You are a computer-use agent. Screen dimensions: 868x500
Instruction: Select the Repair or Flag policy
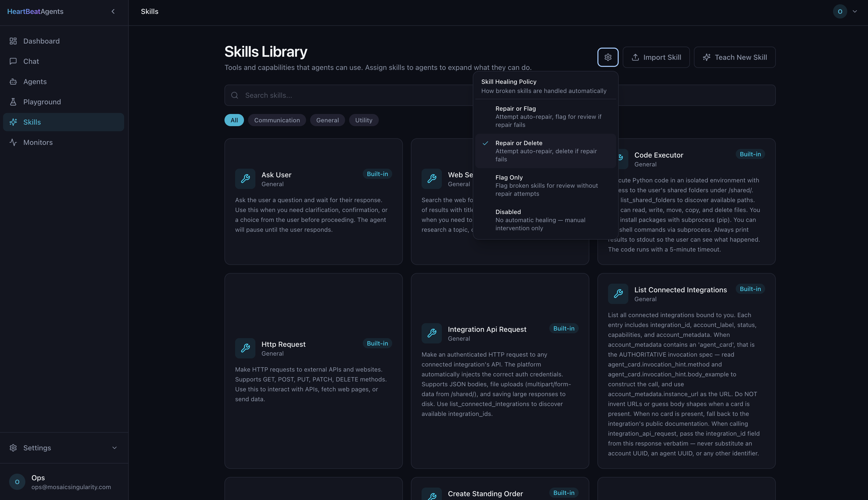click(x=545, y=117)
